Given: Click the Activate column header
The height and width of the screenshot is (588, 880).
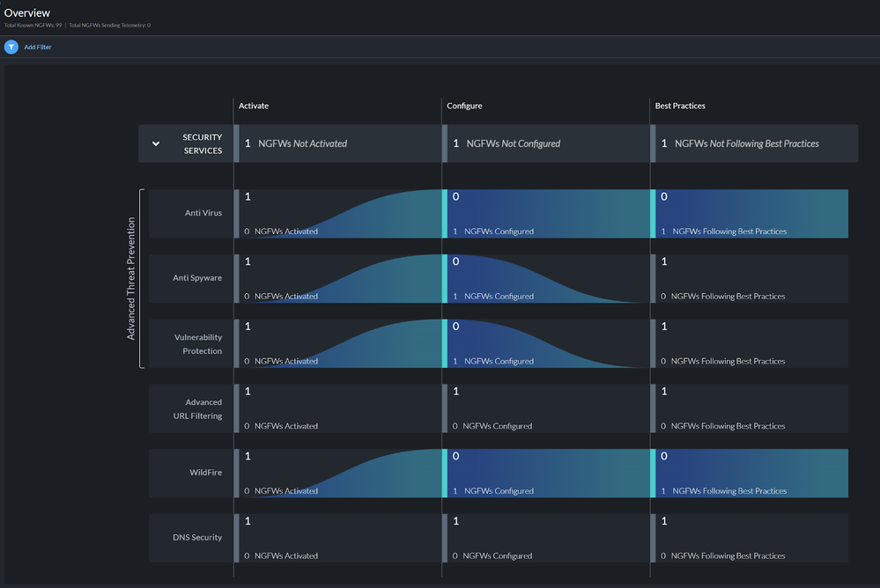Looking at the screenshot, I should coord(254,106).
